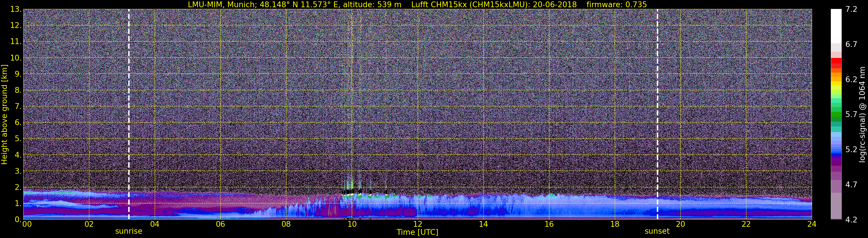Click the colorbar tick label '7.2'
Screen dimensions: 868x238
click(851, 10)
